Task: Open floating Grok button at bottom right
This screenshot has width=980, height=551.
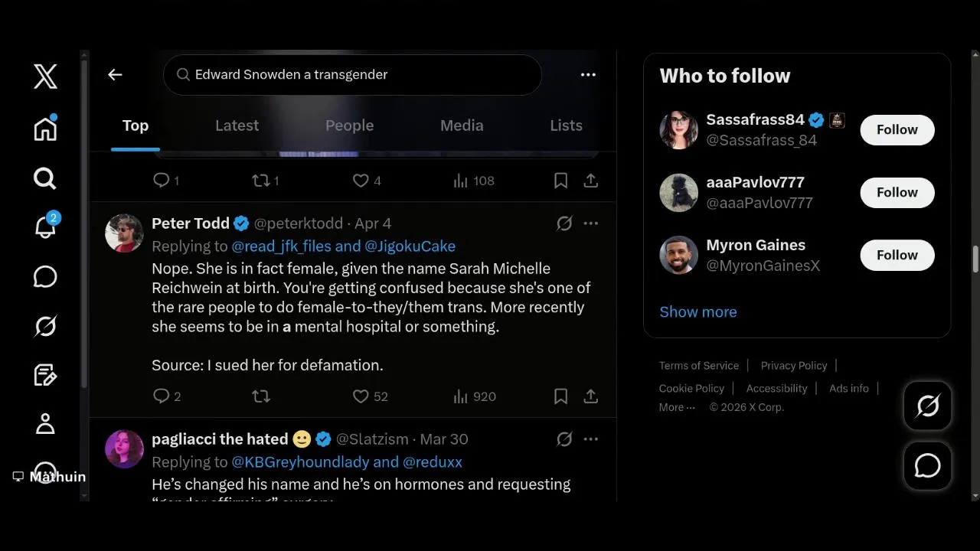Action: 927,406
